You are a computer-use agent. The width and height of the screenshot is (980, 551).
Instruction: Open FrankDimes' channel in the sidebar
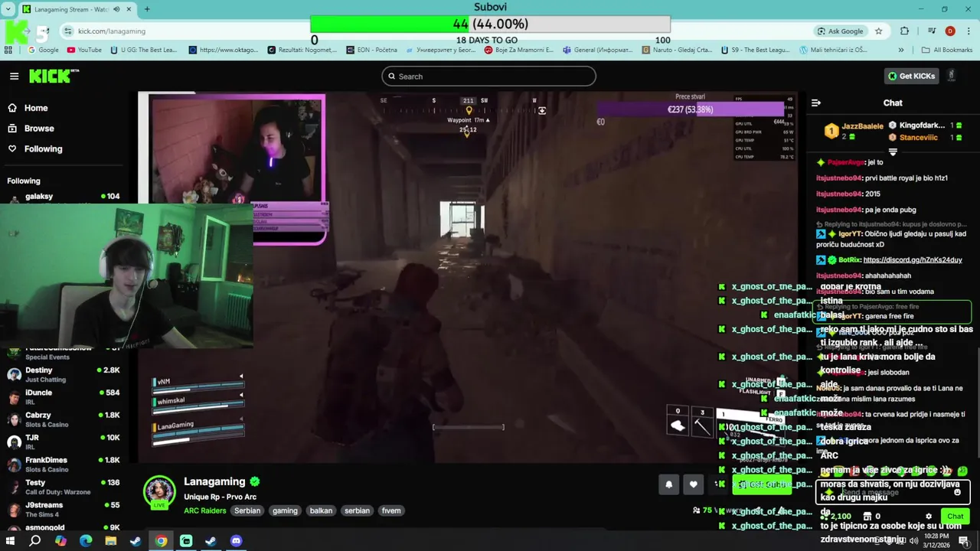click(63, 464)
